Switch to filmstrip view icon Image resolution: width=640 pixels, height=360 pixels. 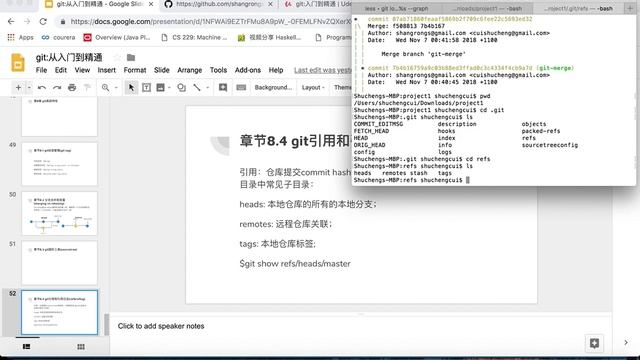(27, 347)
